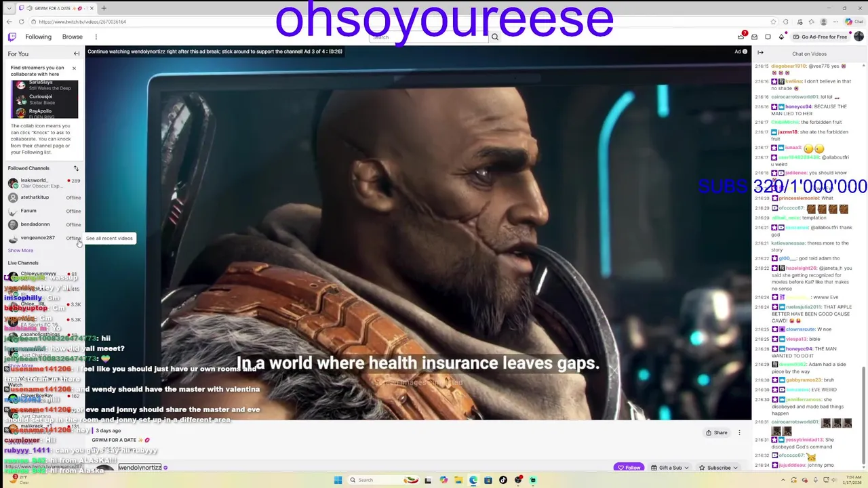
Task: Sort the Followed Channels list
Action: pos(76,168)
